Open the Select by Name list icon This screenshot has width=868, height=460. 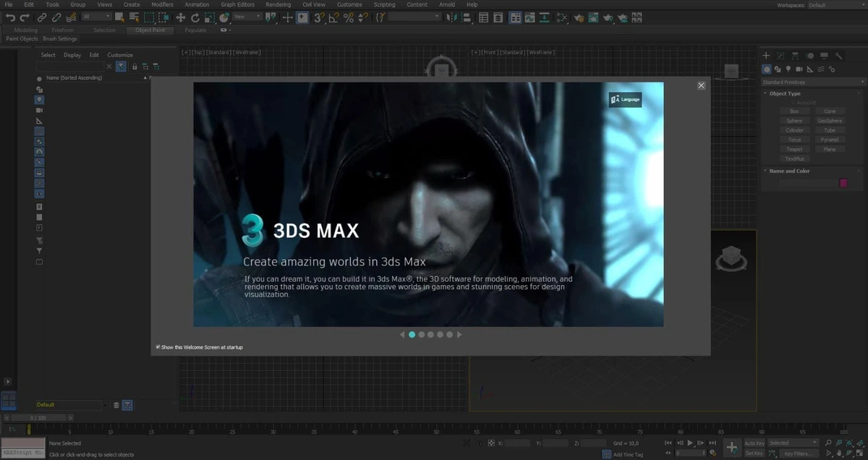[x=134, y=17]
